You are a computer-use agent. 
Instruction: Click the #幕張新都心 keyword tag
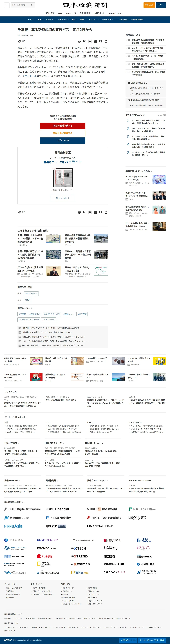pyautogui.click(x=34, y=314)
